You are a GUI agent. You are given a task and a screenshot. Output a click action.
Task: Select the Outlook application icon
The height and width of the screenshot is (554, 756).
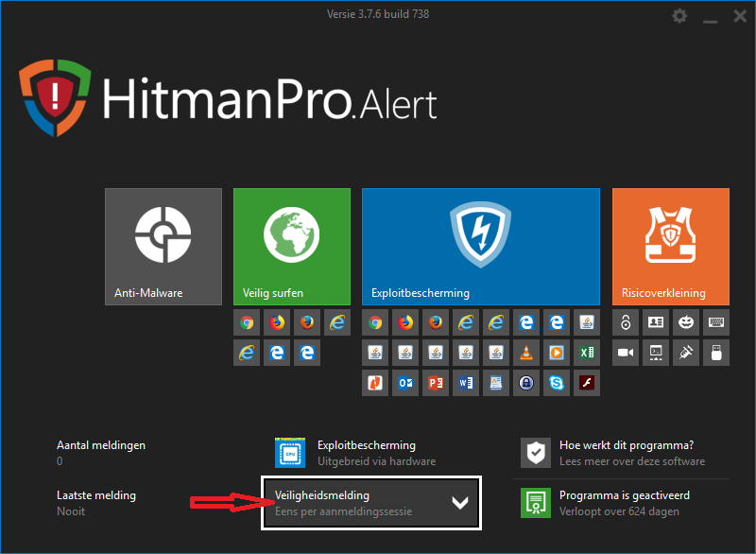click(x=405, y=383)
